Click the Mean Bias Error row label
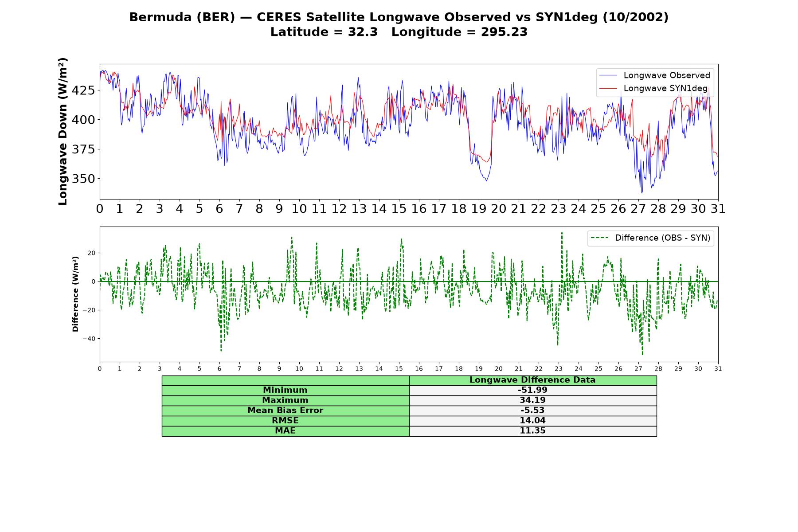The width and height of the screenshot is (798, 532). (x=285, y=411)
